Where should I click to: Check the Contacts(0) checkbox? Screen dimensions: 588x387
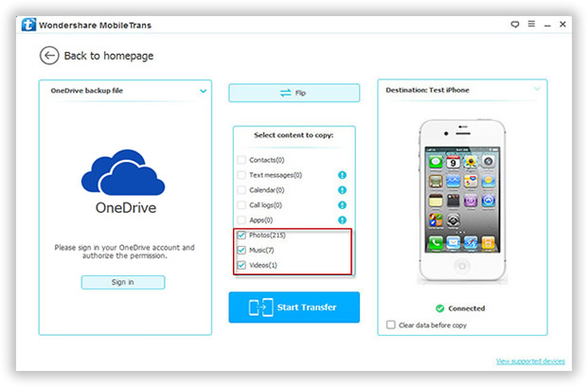click(x=241, y=160)
